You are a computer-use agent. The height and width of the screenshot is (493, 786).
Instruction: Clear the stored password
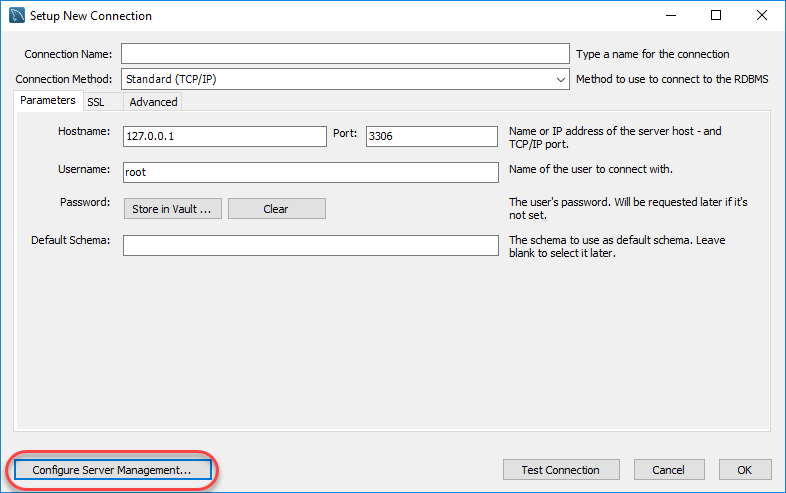click(276, 209)
